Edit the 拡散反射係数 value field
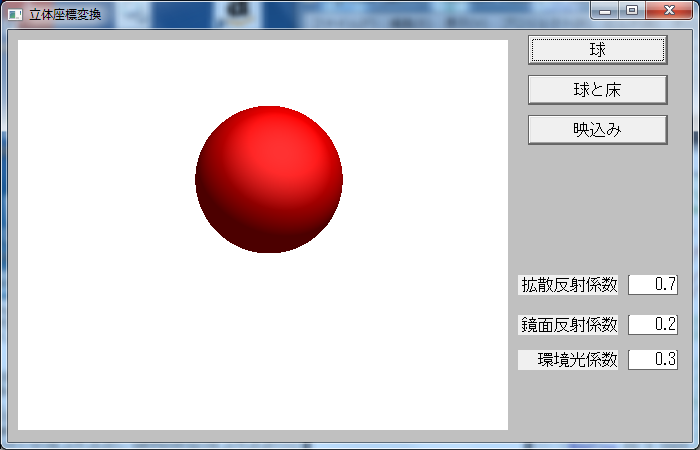 (x=653, y=285)
